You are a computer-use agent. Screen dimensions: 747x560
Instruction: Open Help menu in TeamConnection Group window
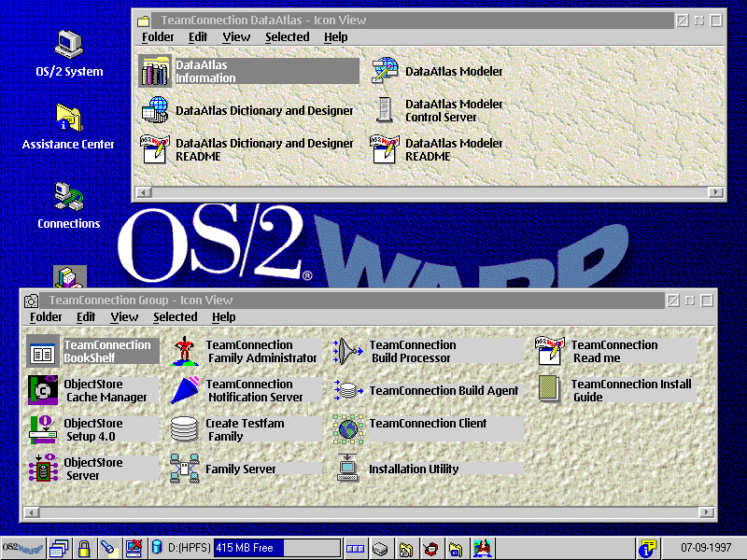click(x=224, y=317)
